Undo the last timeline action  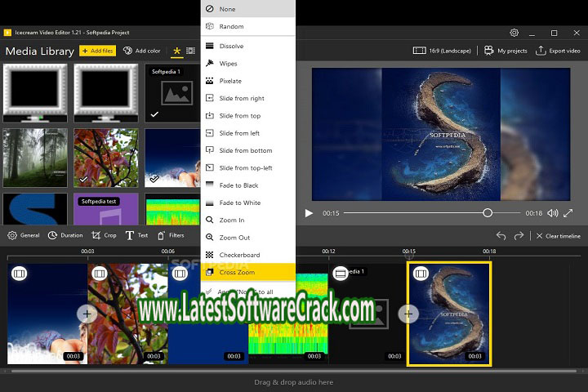[x=501, y=236]
